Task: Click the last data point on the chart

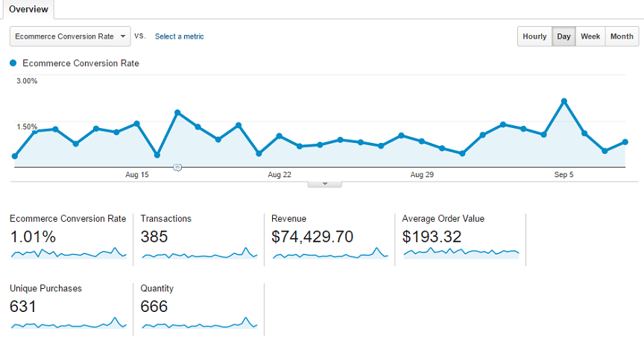Action: point(625,142)
